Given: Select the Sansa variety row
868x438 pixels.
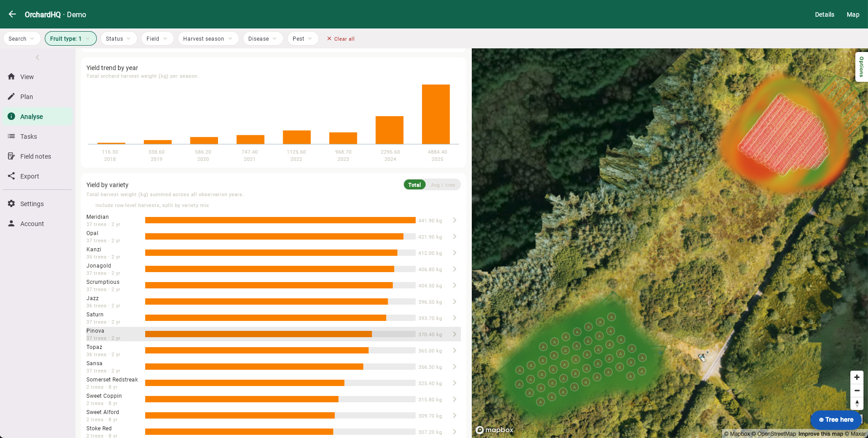Looking at the screenshot, I should [x=273, y=367].
